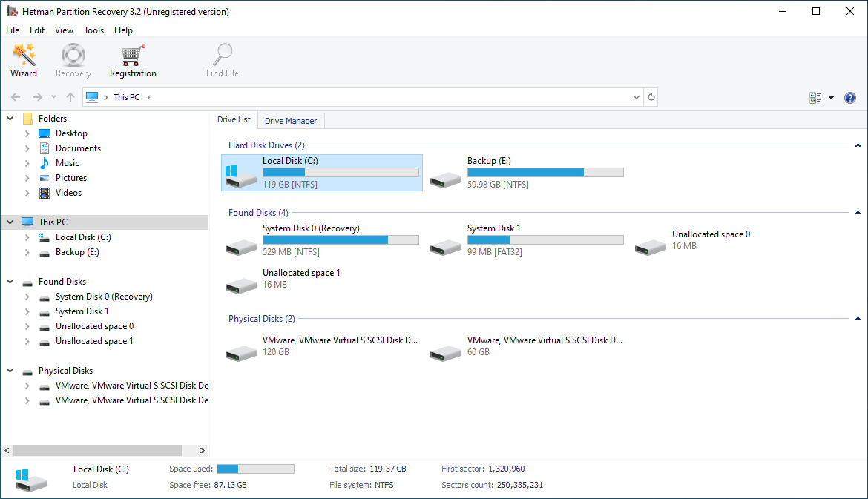The width and height of the screenshot is (868, 499).
Task: Expand Local Disk (C:) tree node
Action: pos(27,237)
